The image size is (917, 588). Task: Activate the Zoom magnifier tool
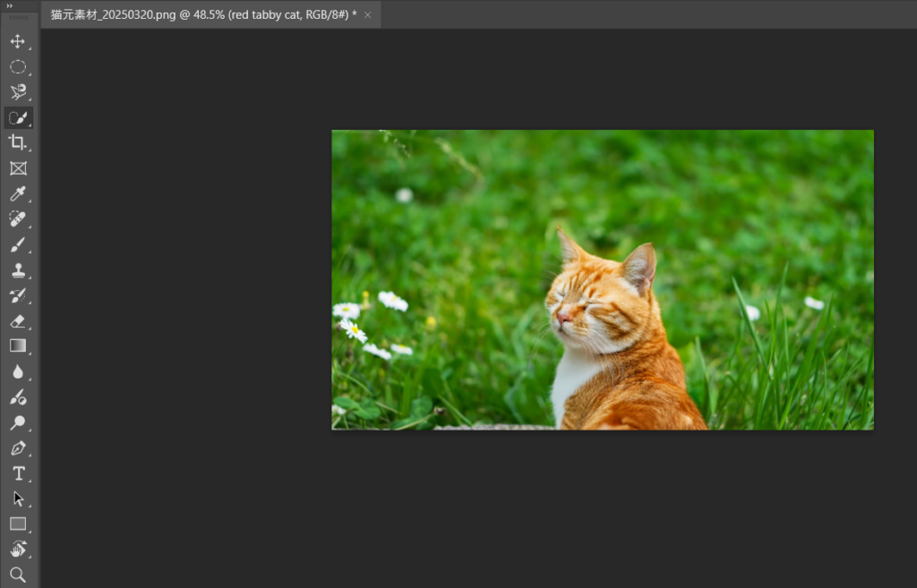pos(18,574)
